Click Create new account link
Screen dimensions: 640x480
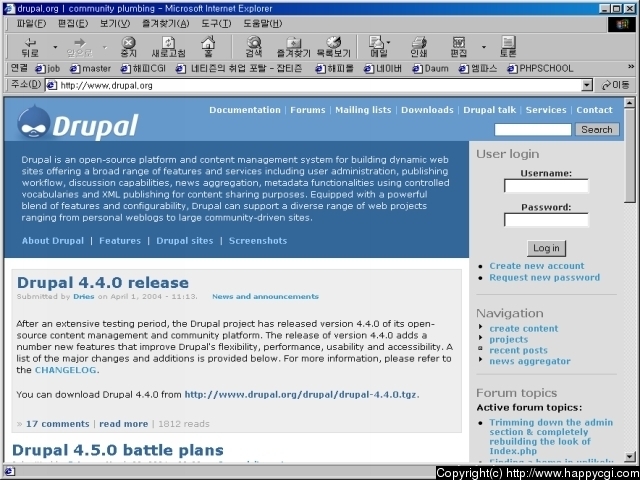(537, 266)
